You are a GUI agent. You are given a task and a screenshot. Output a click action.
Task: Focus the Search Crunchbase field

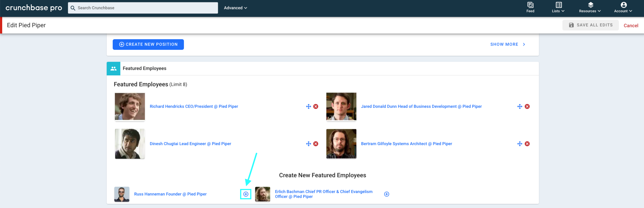tap(143, 8)
